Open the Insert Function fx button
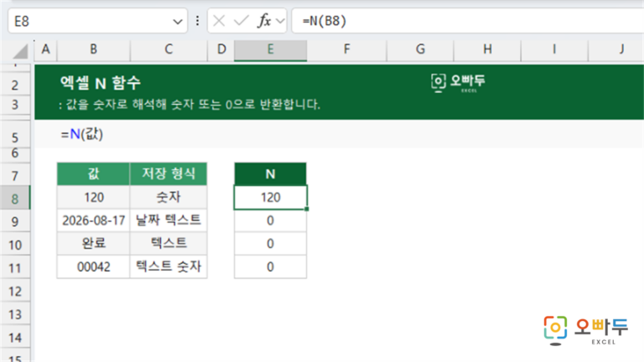Screen dimensions: 644x362 [x=264, y=21]
